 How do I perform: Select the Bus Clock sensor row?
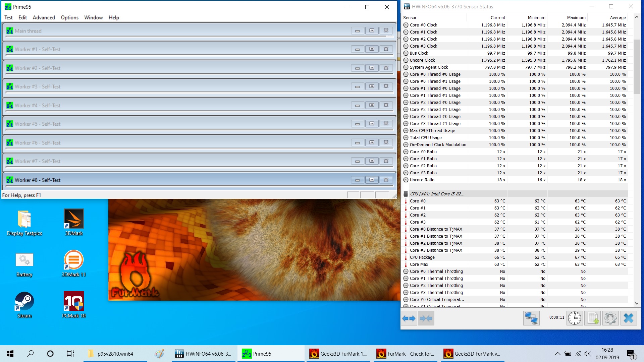[x=515, y=53]
